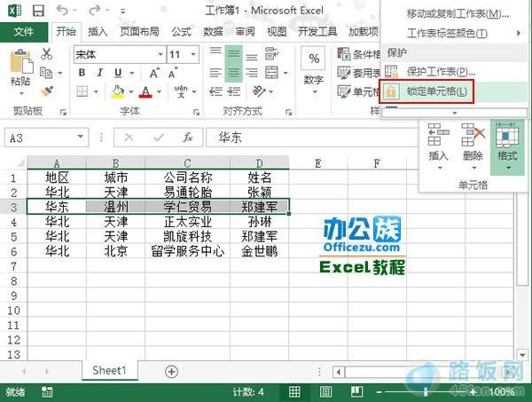Increase the indent
The image size is (532, 402).
click(x=234, y=91)
